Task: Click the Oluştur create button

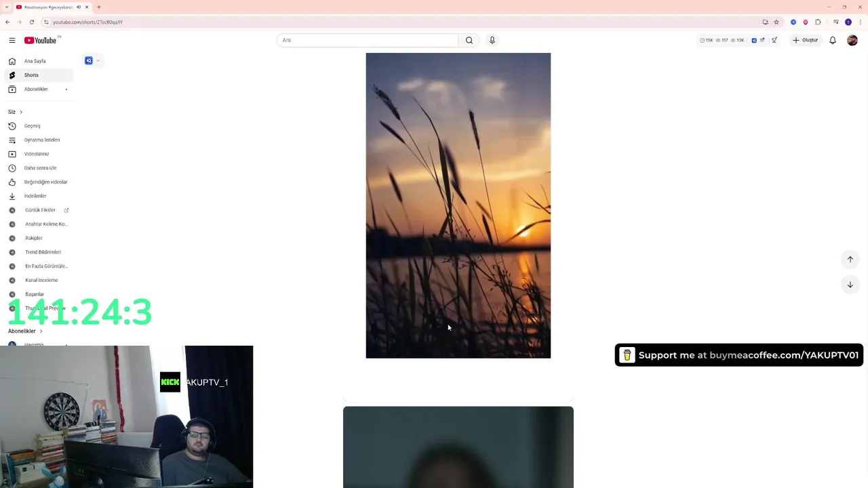Action: pyautogui.click(x=806, y=40)
